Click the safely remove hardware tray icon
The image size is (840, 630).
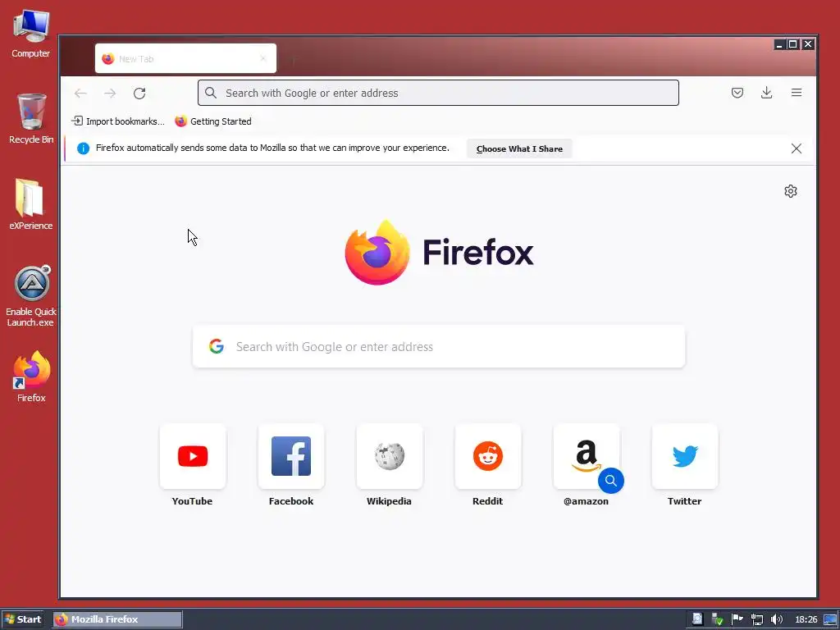pyautogui.click(x=717, y=619)
